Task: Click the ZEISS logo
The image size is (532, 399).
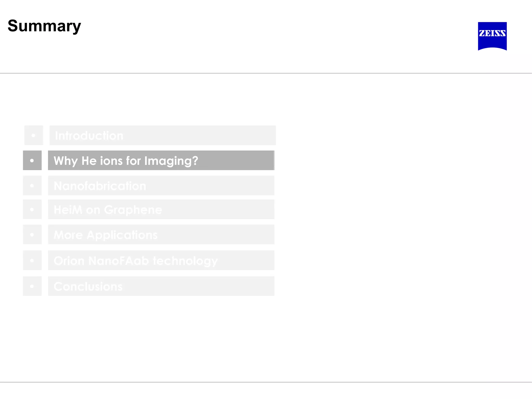Action: (x=492, y=36)
